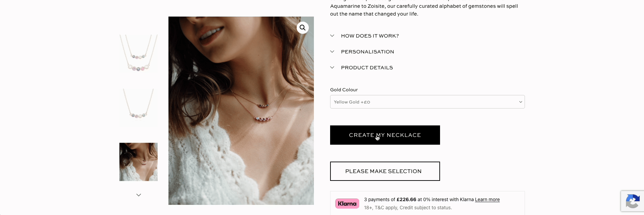The height and width of the screenshot is (215, 644).
Task: Click the reCAPTCHA badge icon
Action: 632,201
